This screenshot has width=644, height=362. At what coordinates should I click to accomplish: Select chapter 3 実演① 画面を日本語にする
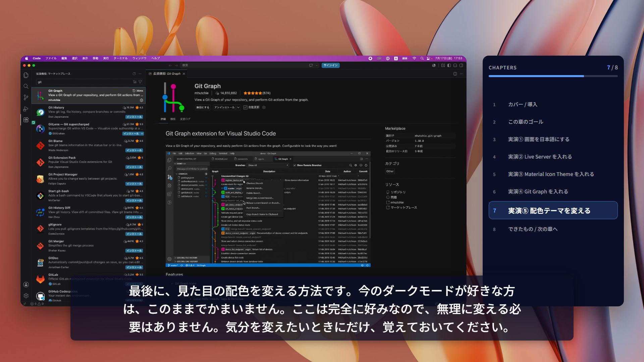pos(553,139)
